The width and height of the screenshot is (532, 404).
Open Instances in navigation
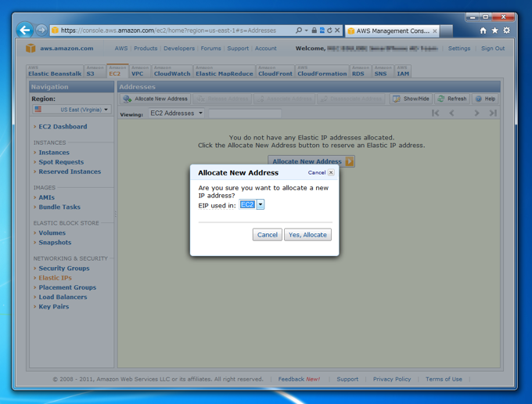[54, 153]
